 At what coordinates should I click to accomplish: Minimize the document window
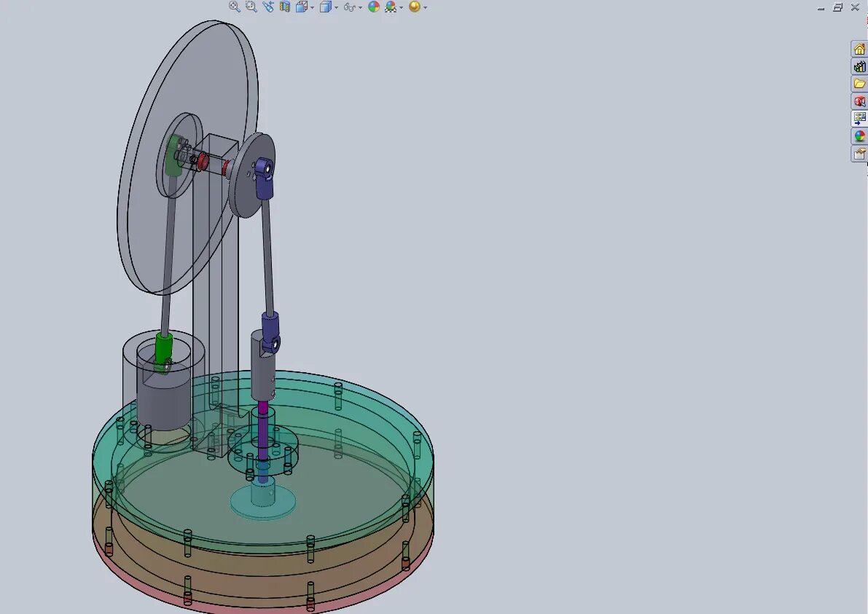click(821, 7)
